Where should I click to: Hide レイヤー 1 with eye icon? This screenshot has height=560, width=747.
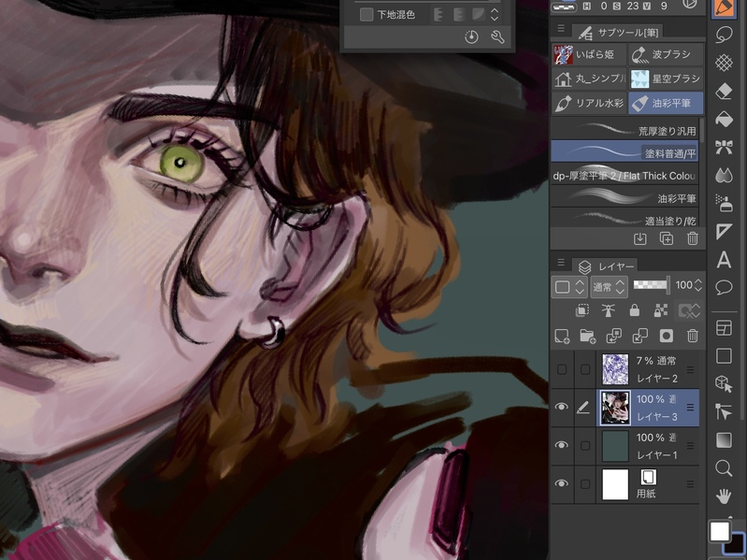click(x=562, y=445)
